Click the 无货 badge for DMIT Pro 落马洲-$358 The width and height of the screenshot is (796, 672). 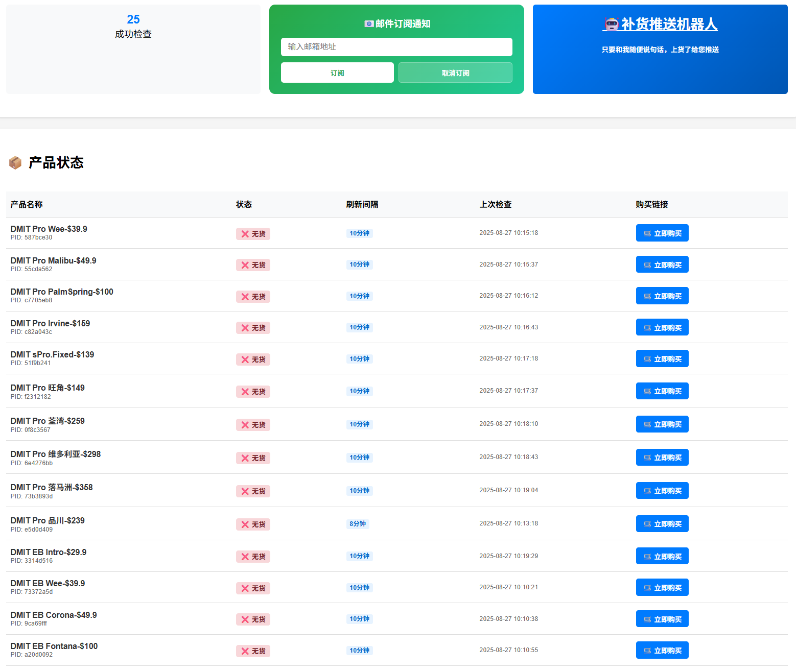(x=253, y=491)
